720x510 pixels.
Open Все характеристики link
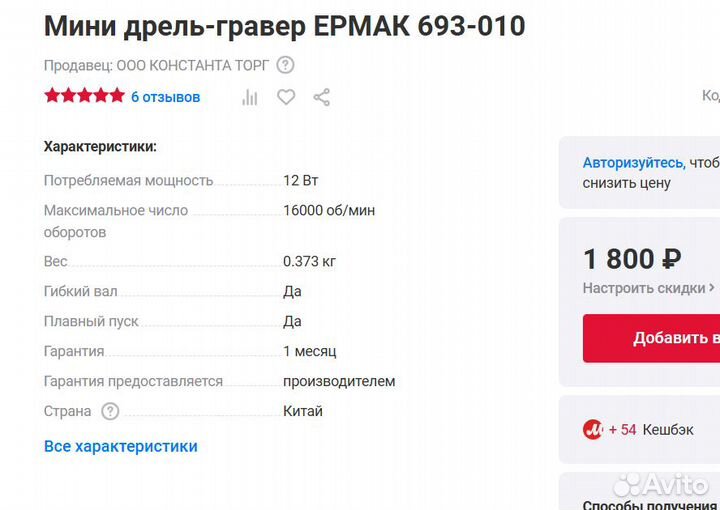pos(121,446)
